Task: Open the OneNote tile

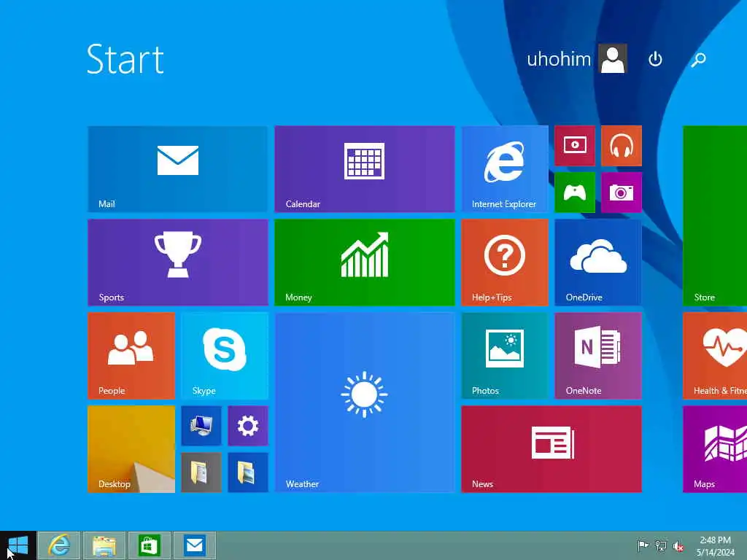Action: coord(598,356)
